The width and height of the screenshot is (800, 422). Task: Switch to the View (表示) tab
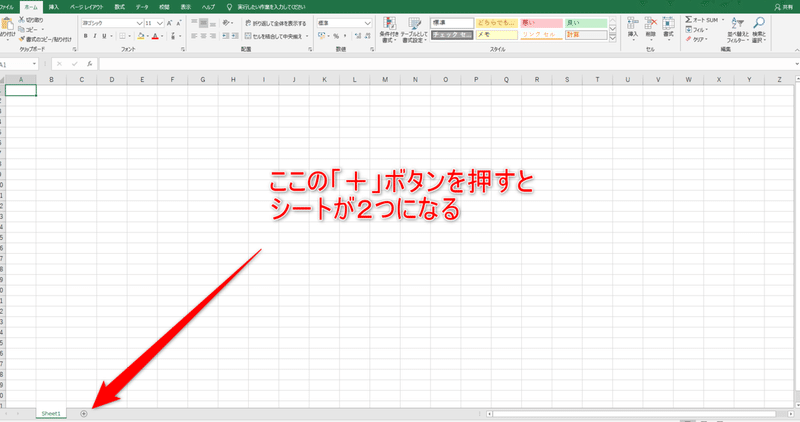pos(186,7)
